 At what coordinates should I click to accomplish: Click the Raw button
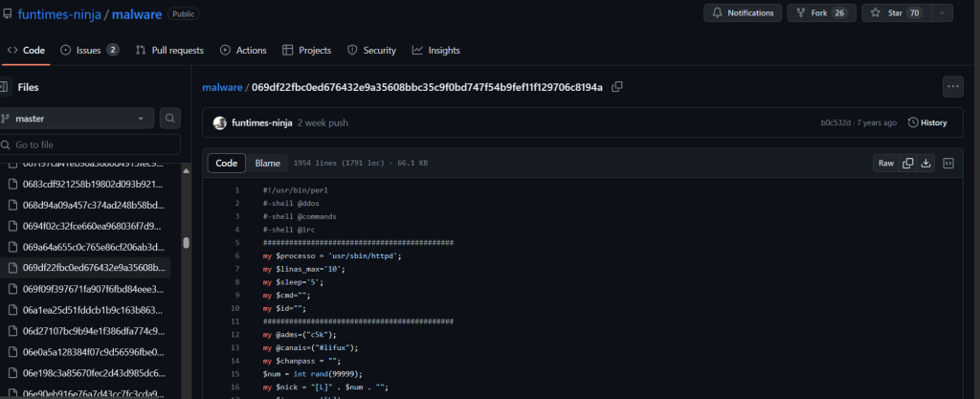coord(886,164)
